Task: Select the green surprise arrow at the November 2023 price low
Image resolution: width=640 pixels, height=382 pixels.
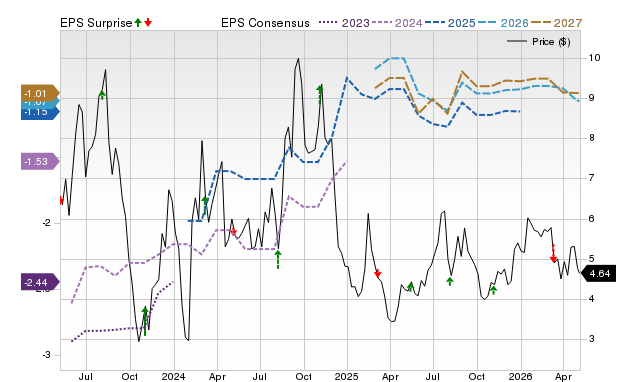Action: point(145,321)
